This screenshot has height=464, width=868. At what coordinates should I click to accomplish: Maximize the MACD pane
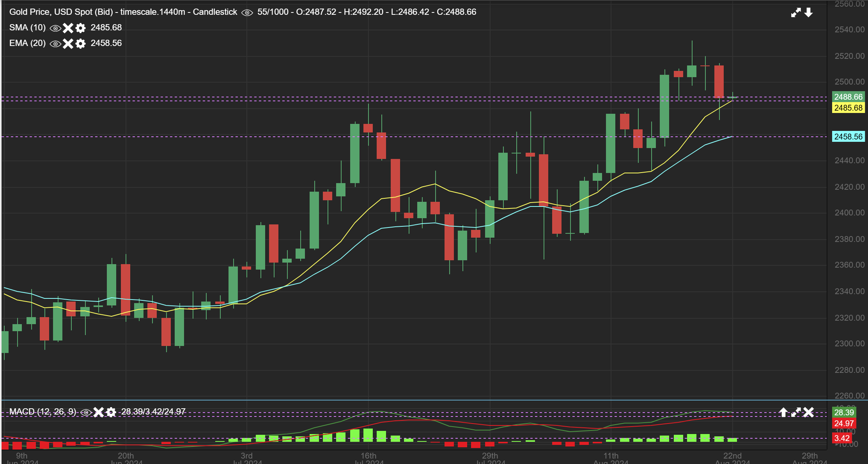[795, 412]
